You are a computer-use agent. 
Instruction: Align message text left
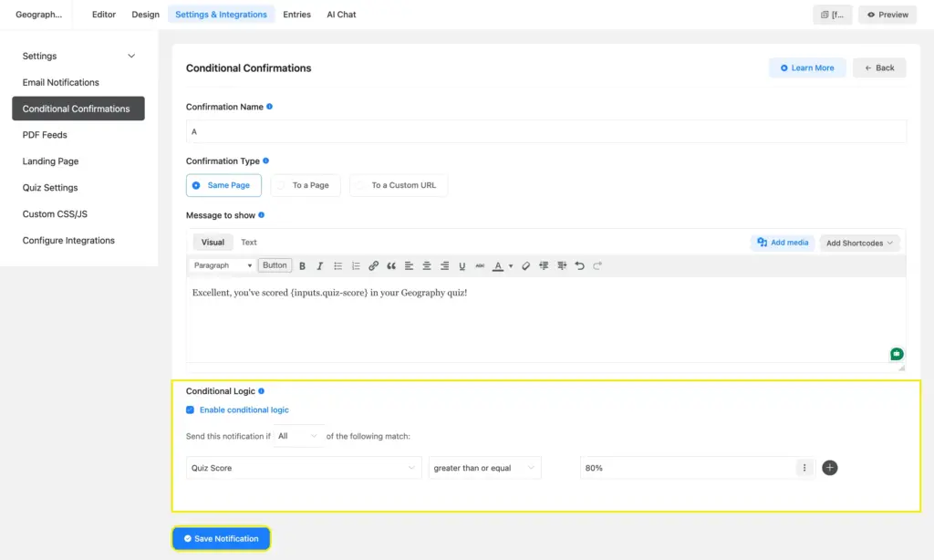tap(409, 265)
